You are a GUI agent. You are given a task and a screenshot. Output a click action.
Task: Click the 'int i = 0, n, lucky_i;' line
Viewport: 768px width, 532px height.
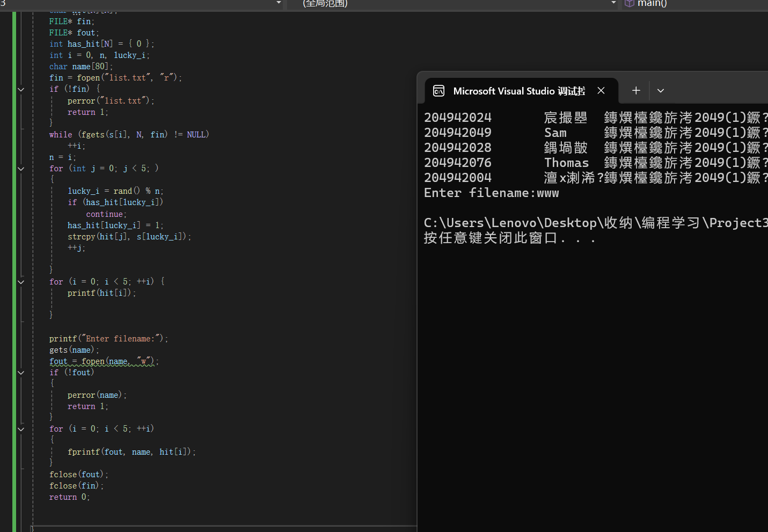tap(99, 55)
